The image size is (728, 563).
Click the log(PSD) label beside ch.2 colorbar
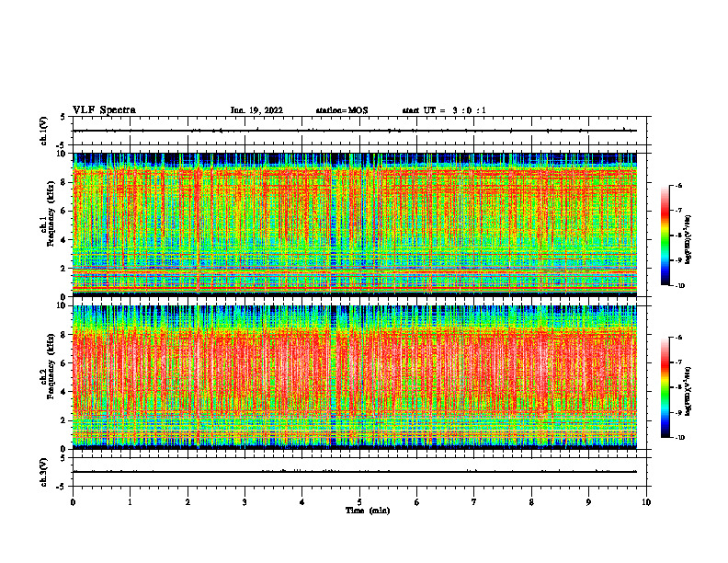pos(689,391)
